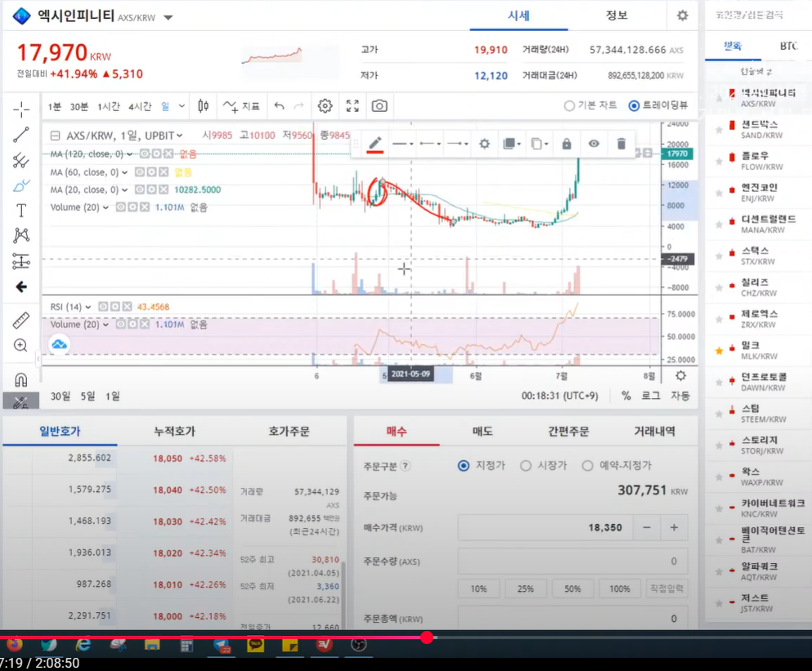Select the crosshair cursor tool
The width and height of the screenshot is (812, 671).
point(21,110)
